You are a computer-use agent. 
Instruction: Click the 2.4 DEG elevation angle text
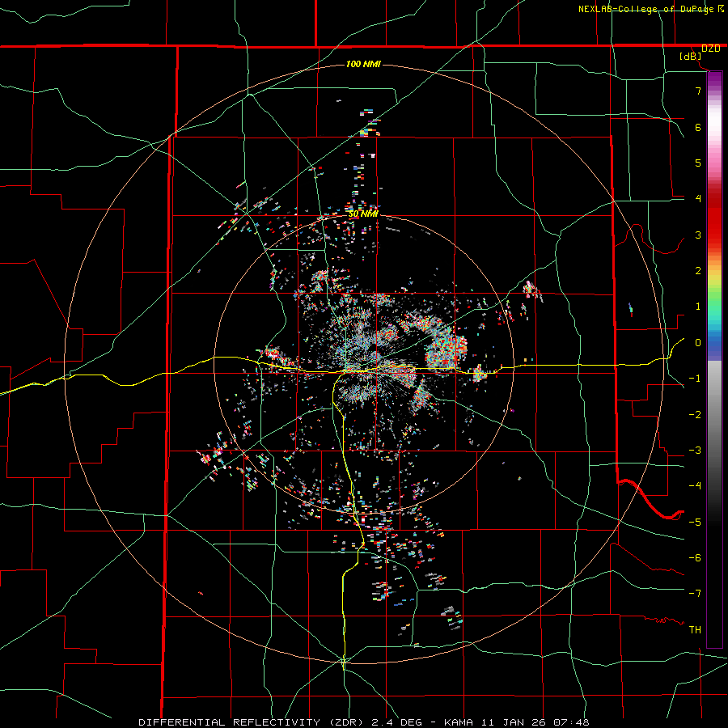coord(396,722)
